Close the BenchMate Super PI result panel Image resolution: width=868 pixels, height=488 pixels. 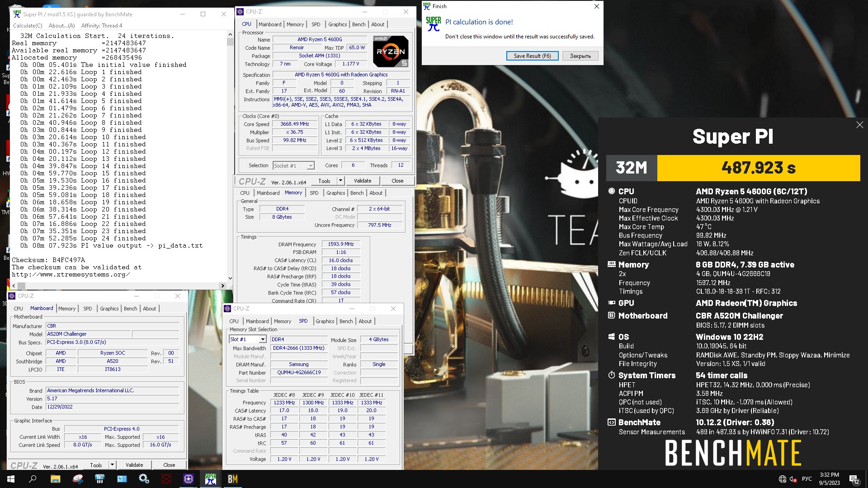(859, 125)
